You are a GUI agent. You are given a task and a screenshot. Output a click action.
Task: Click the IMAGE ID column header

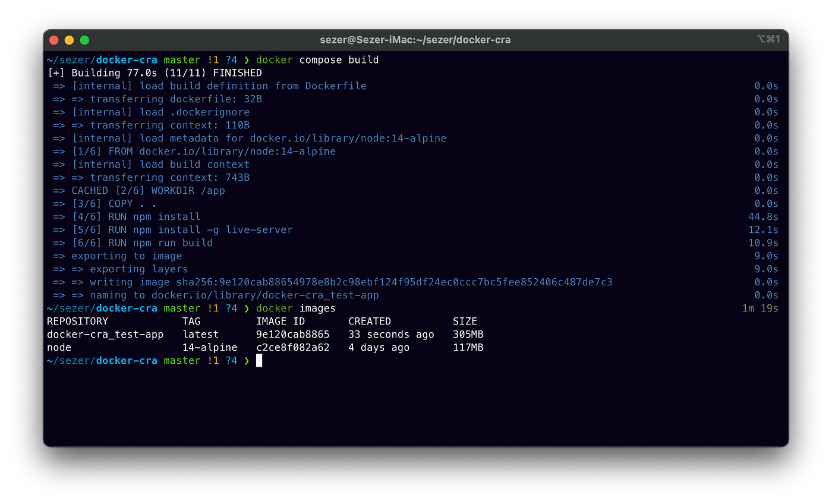(281, 322)
